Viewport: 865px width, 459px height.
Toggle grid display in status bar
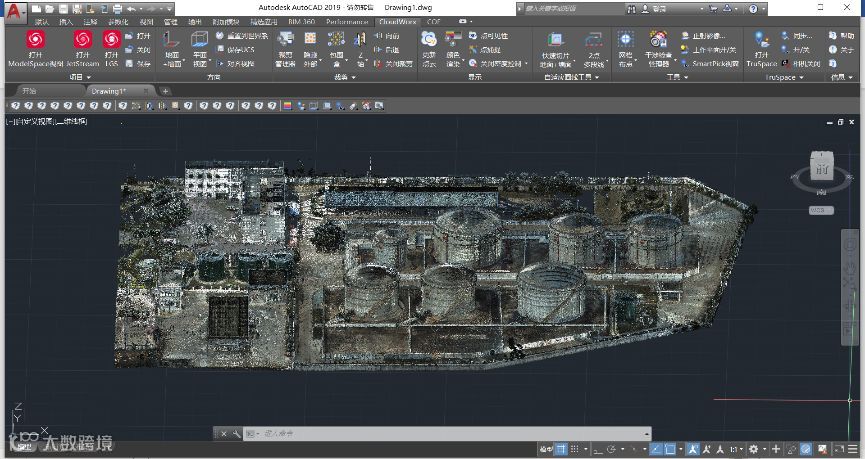point(562,449)
